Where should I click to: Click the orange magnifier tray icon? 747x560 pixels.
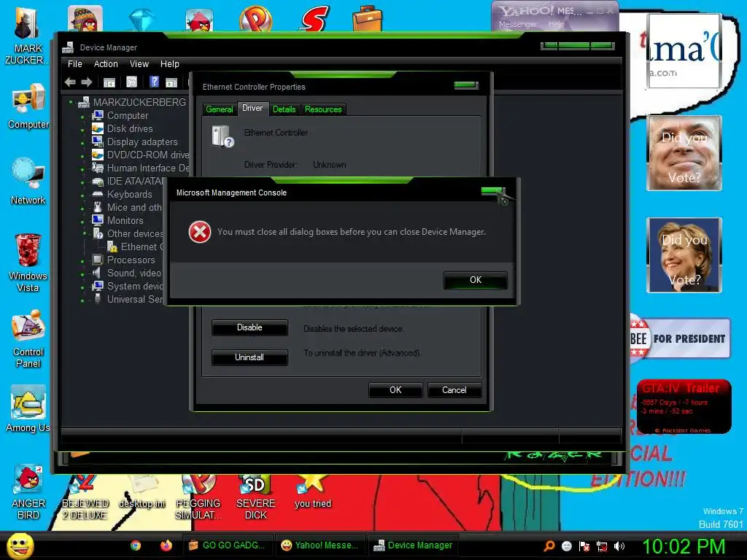[549, 546]
